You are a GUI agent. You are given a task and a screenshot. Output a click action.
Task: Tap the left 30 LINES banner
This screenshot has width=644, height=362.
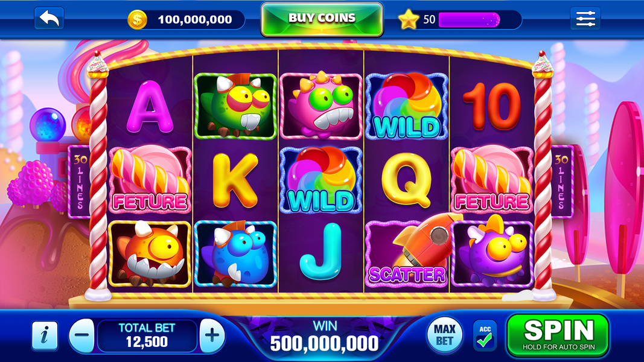(x=79, y=182)
